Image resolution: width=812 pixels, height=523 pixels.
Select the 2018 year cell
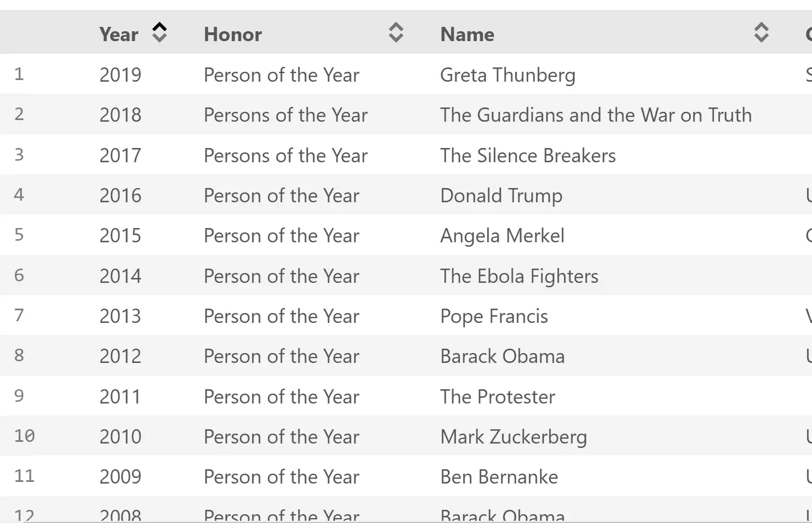click(x=120, y=115)
